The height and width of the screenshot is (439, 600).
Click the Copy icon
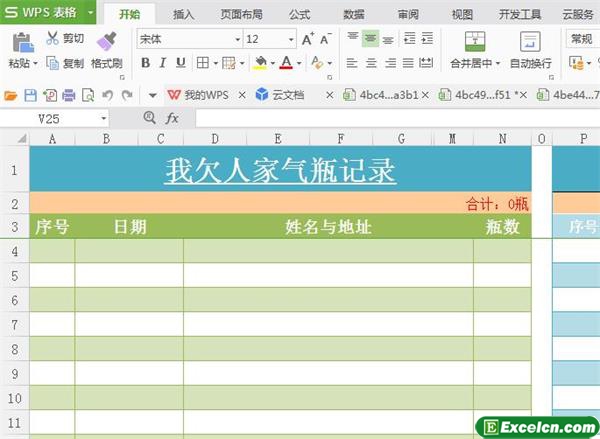click(52, 63)
